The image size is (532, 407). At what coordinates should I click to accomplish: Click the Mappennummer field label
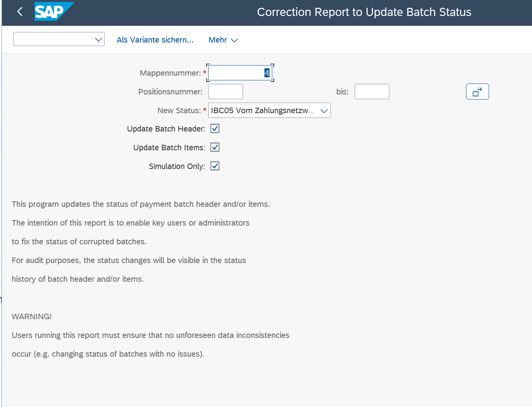point(170,73)
